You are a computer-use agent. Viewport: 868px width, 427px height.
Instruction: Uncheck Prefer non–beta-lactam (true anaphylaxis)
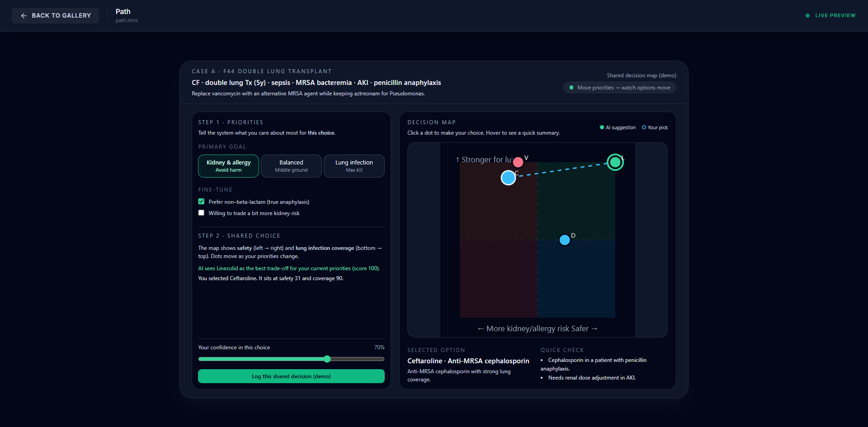[x=201, y=201]
